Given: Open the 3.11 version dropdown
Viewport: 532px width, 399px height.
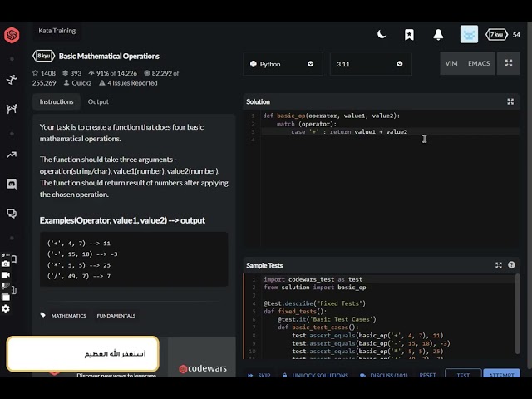Looking at the screenshot, I should pyautogui.click(x=371, y=64).
